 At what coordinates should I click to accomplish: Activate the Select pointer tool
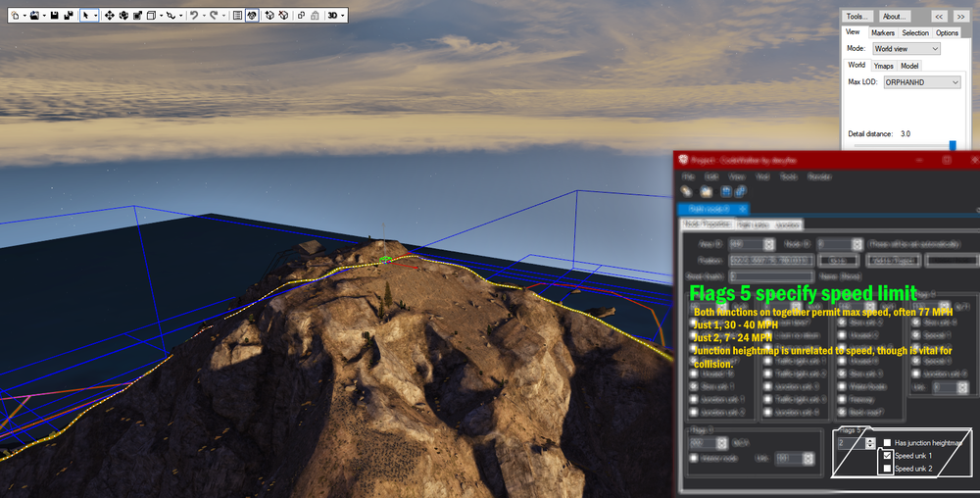[85, 16]
